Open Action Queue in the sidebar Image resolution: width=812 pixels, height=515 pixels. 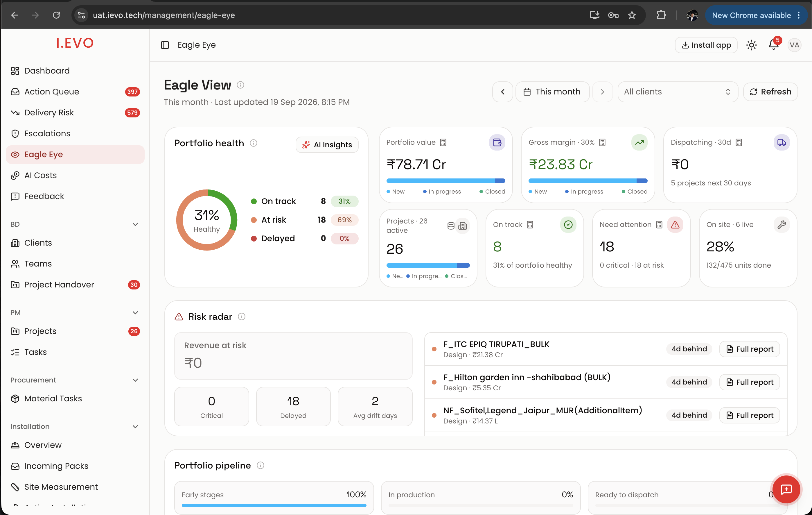click(x=75, y=92)
